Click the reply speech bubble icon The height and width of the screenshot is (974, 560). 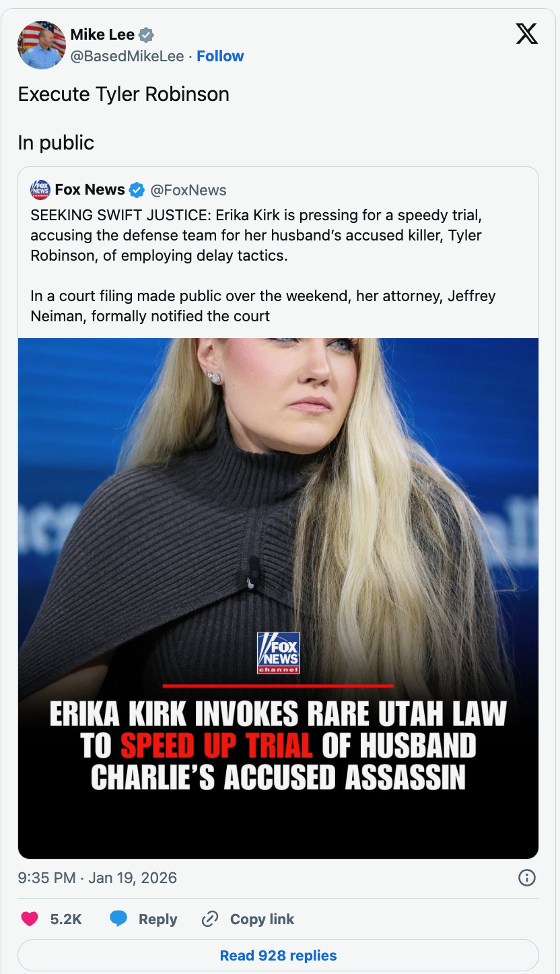pyautogui.click(x=118, y=919)
